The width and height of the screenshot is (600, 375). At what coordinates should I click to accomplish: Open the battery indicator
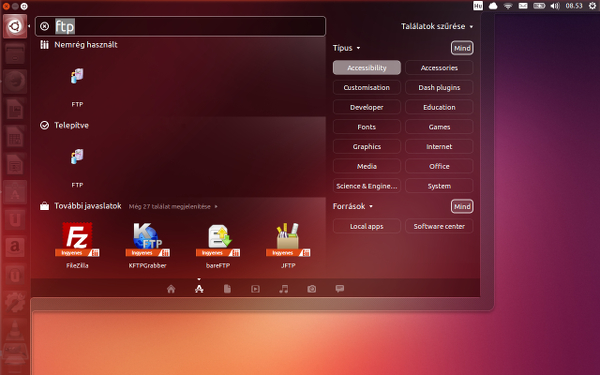pos(539,6)
